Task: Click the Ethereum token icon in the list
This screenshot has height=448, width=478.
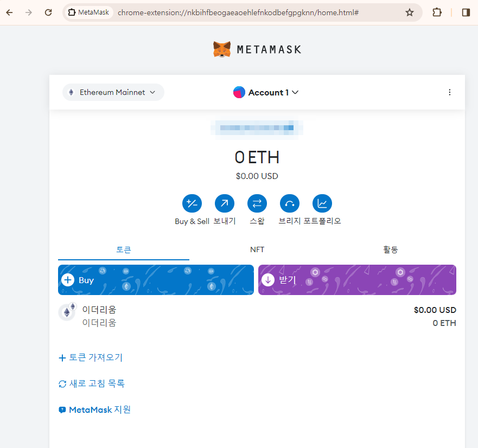Action: pyautogui.click(x=67, y=312)
